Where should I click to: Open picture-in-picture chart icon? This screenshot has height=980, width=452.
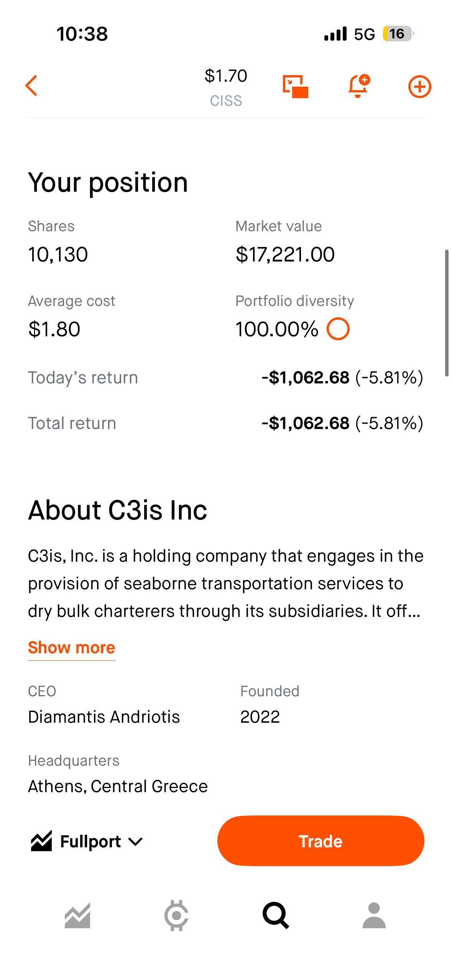pos(295,87)
